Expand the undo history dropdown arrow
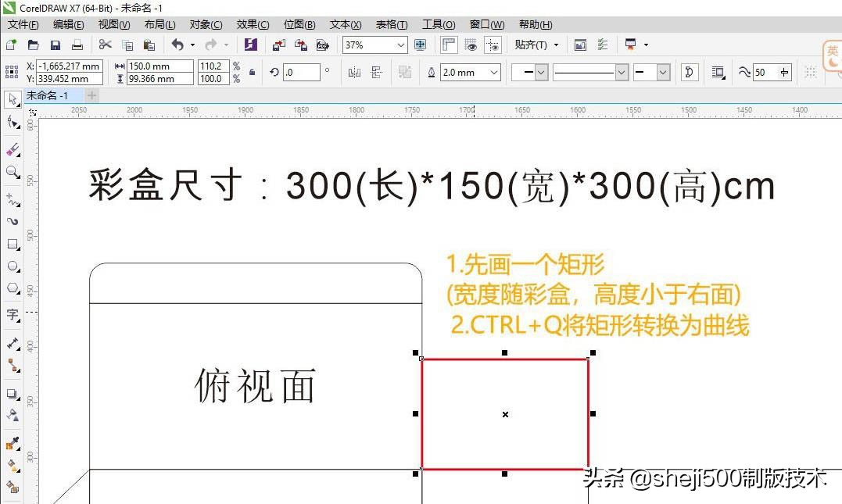The height and width of the screenshot is (504, 842). (193, 45)
